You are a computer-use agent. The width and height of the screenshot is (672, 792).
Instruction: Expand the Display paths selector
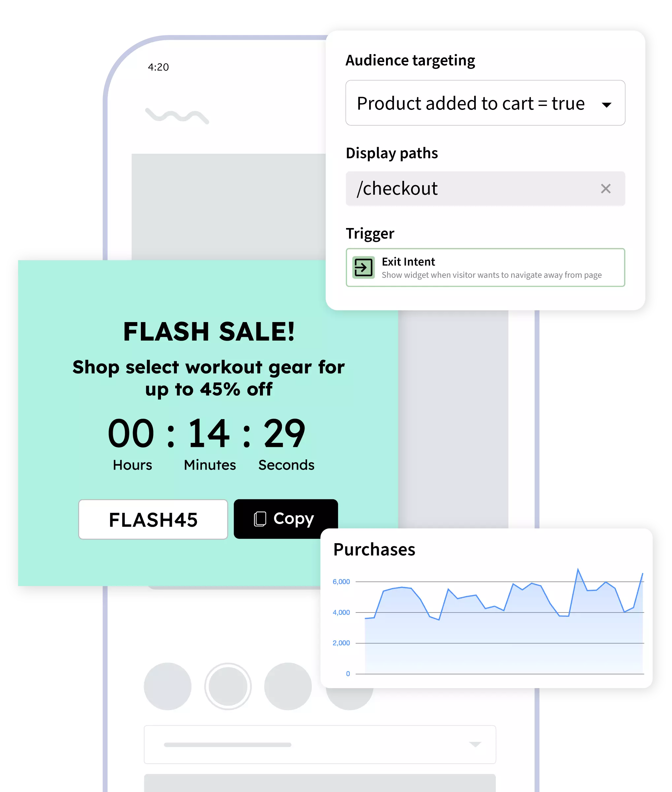[x=485, y=188]
